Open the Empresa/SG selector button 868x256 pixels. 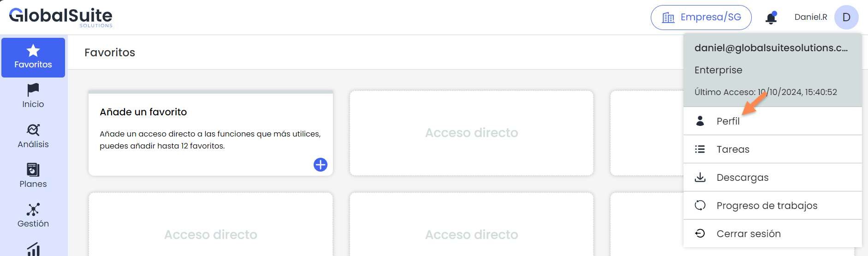(701, 18)
